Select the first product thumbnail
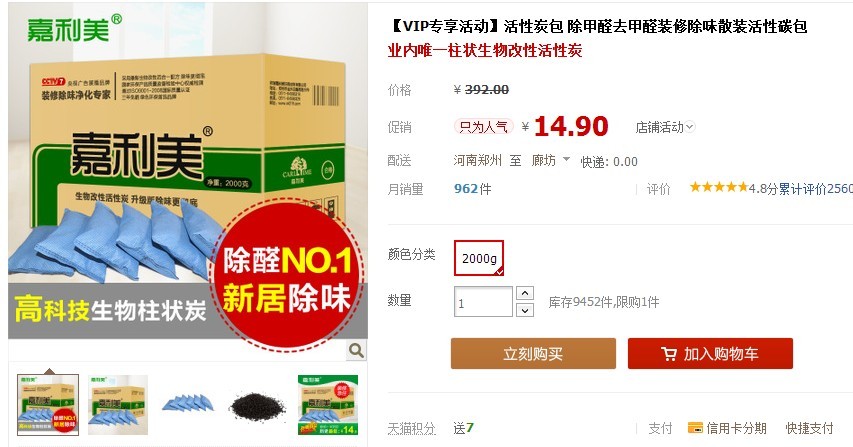This screenshot has height=447, width=853. pos(48,405)
